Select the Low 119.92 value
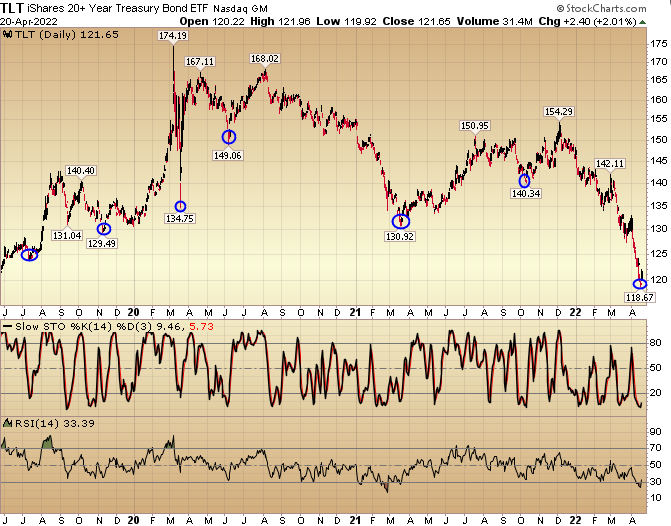 coord(346,21)
